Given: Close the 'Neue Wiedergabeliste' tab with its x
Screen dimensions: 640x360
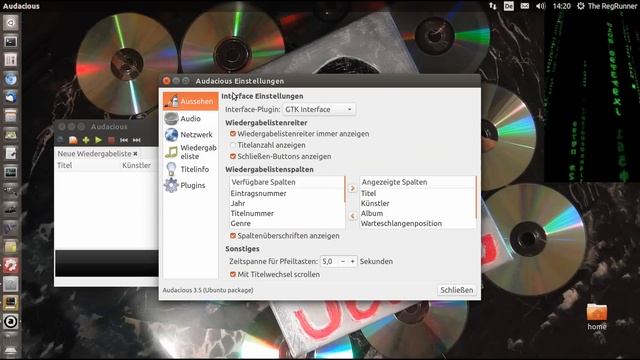Looking at the screenshot, I should point(135,154).
